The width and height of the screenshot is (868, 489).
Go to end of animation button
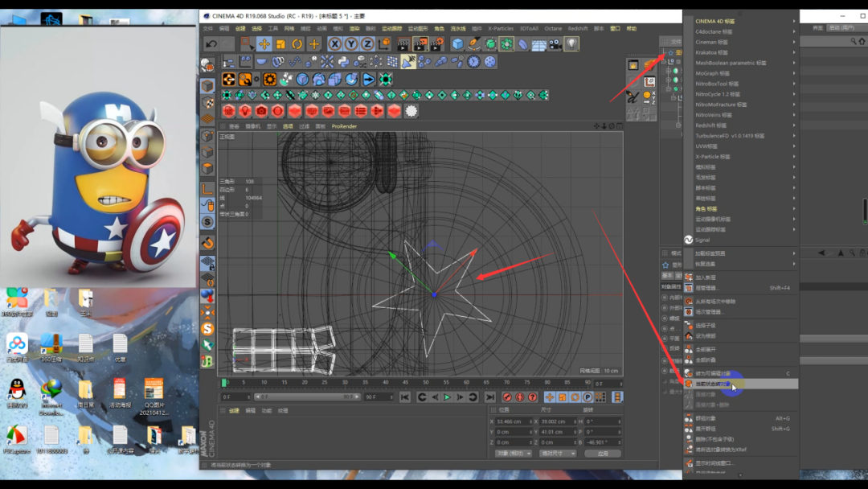(x=490, y=397)
